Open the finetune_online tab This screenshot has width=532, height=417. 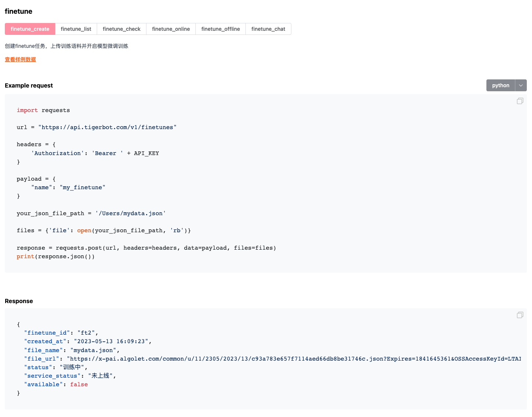coord(171,29)
